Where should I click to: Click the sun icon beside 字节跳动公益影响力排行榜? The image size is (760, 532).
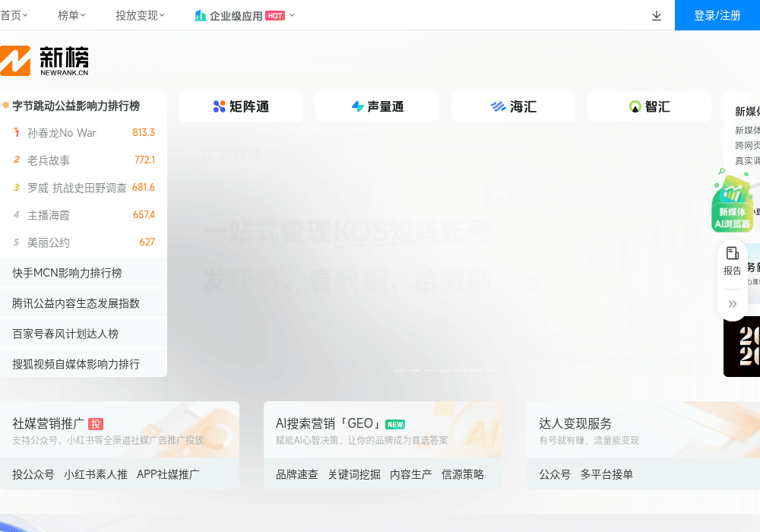(x=5, y=105)
